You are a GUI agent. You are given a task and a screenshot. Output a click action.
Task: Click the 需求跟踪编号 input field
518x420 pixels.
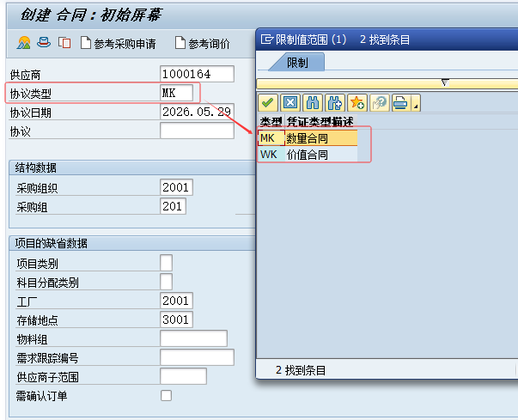click(197, 357)
